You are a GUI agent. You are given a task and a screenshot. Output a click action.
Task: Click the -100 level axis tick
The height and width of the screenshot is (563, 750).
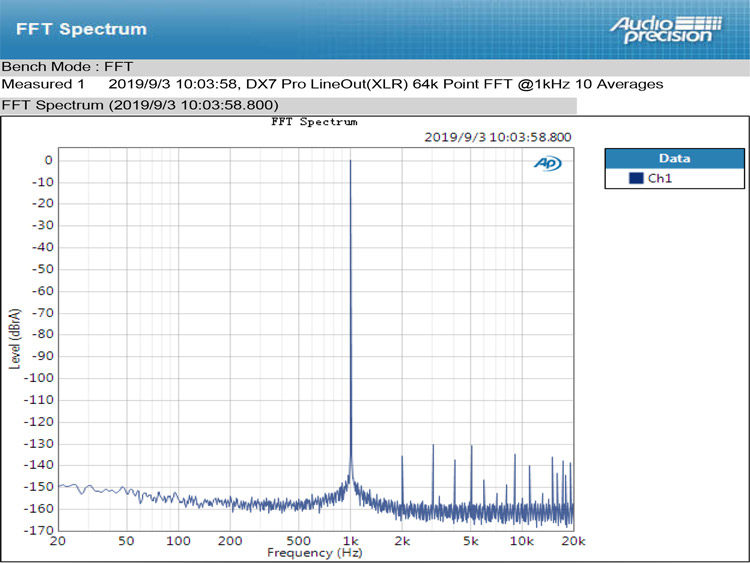click(x=39, y=378)
